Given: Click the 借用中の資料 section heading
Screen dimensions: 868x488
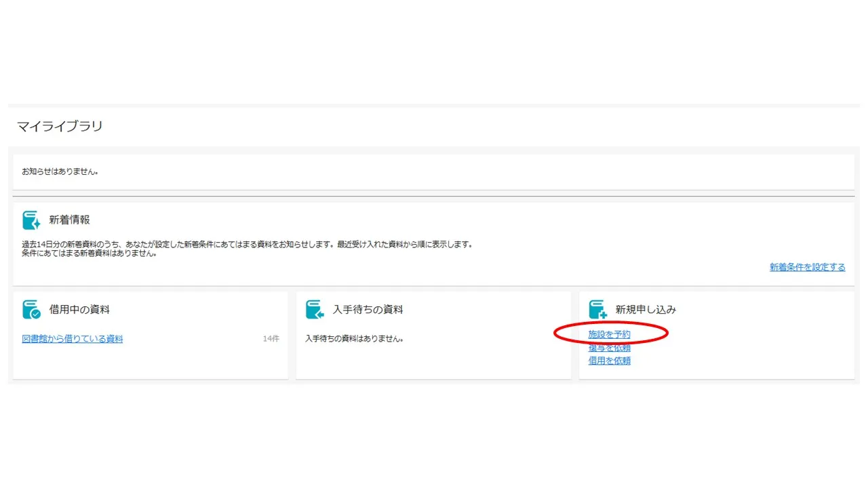Looking at the screenshot, I should click(x=79, y=310).
